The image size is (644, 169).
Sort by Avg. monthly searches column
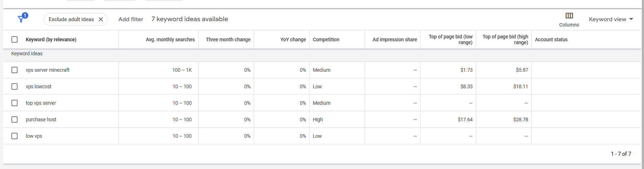(170, 39)
